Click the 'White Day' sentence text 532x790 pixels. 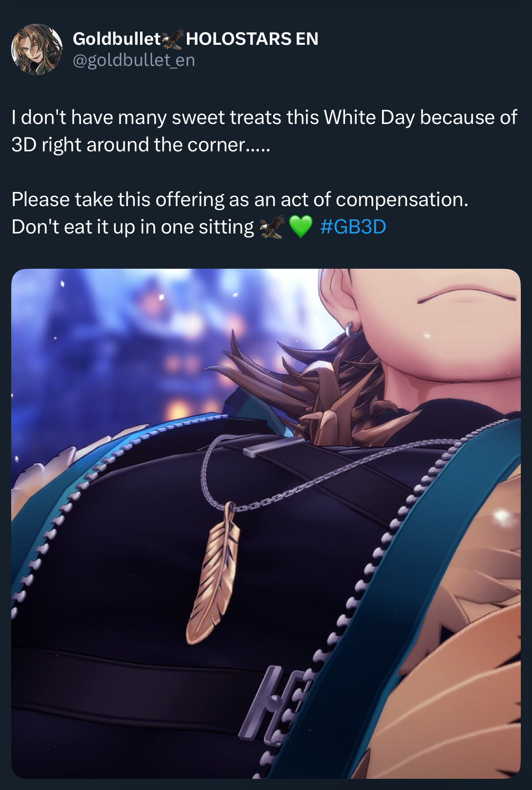[264, 117]
